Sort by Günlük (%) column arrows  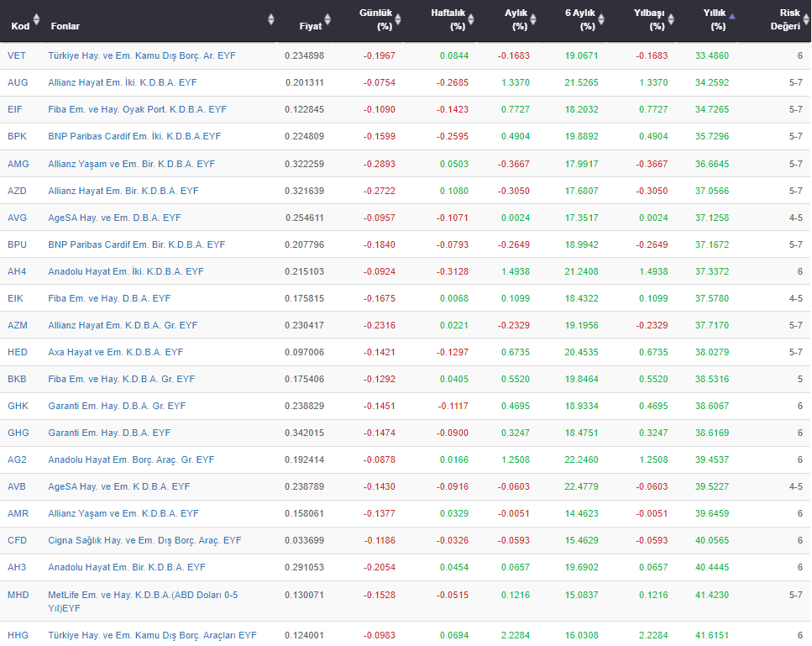(398, 19)
